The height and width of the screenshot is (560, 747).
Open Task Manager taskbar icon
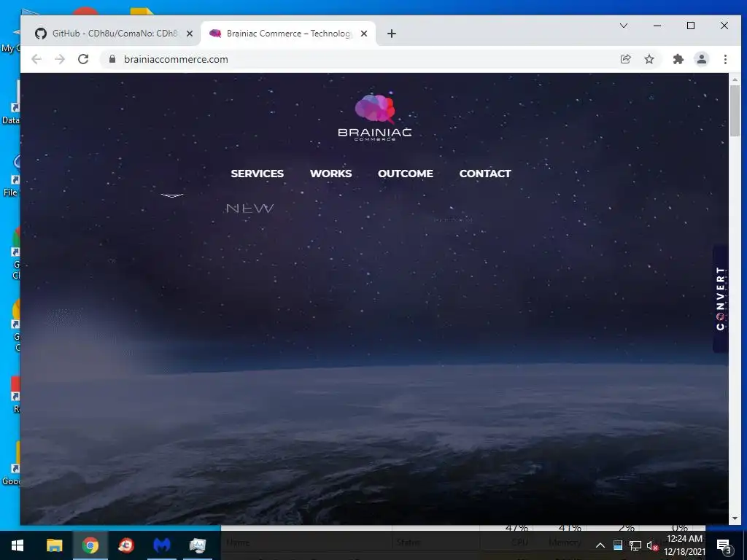point(198,545)
